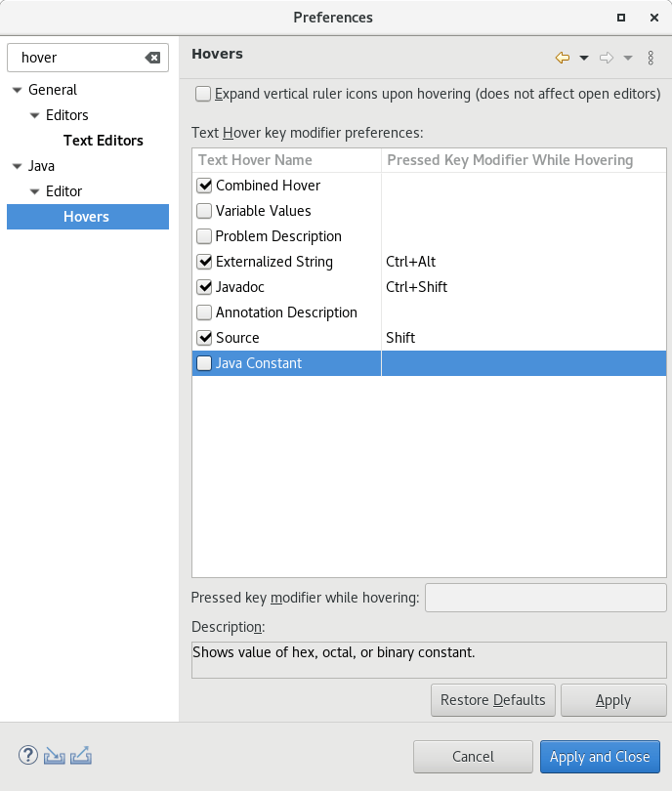Collapse the Editor node under Java
Screen dimensions: 672x791
[35, 191]
